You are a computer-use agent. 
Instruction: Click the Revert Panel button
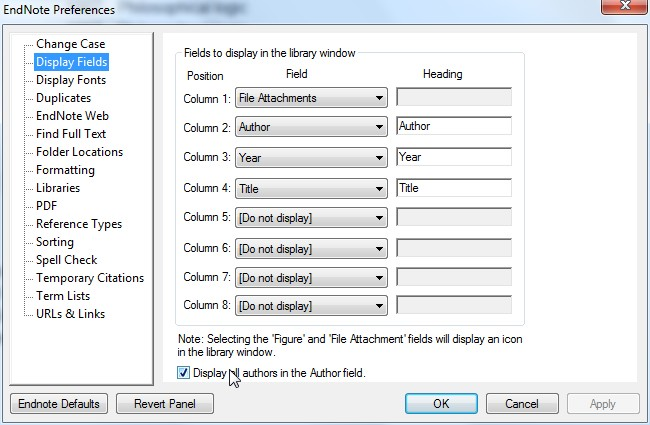point(165,404)
